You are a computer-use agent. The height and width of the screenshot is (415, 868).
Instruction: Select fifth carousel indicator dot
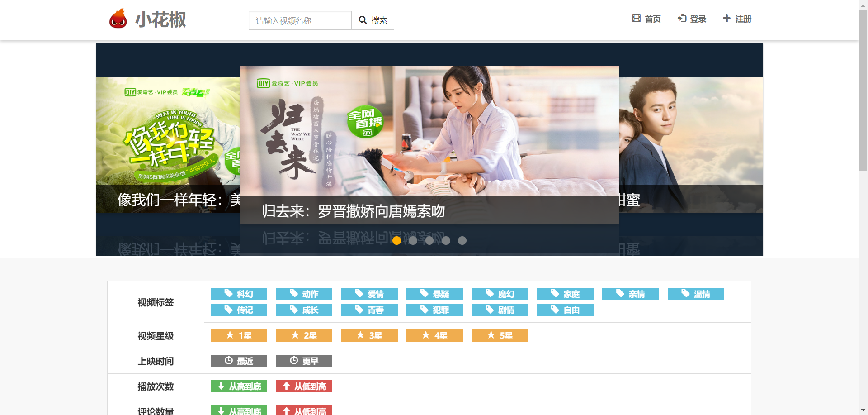pos(462,240)
